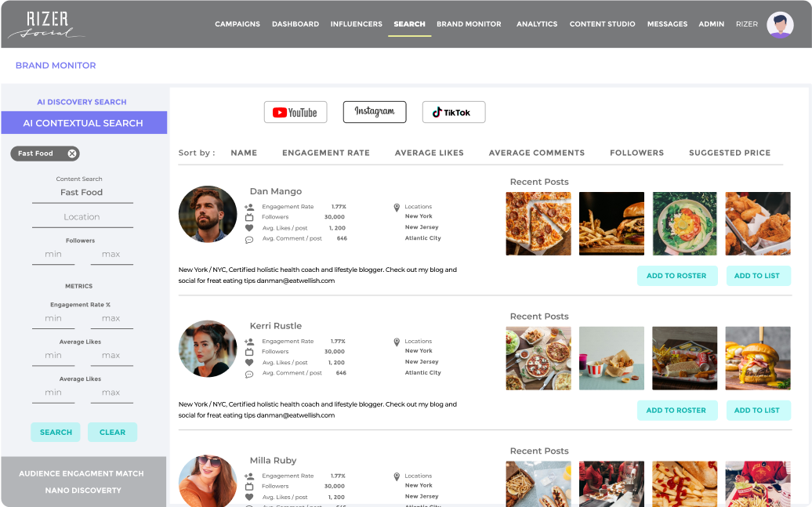The height and width of the screenshot is (507, 812).
Task: Select the YouTube platform button
Action: click(295, 112)
